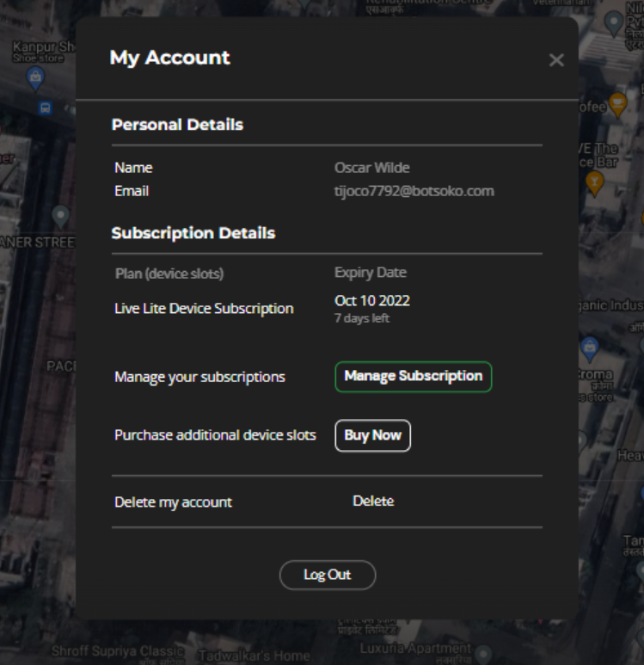Image resolution: width=644 pixels, height=665 pixels.
Task: Click the blue bus stop map icon
Action: pyautogui.click(x=46, y=108)
